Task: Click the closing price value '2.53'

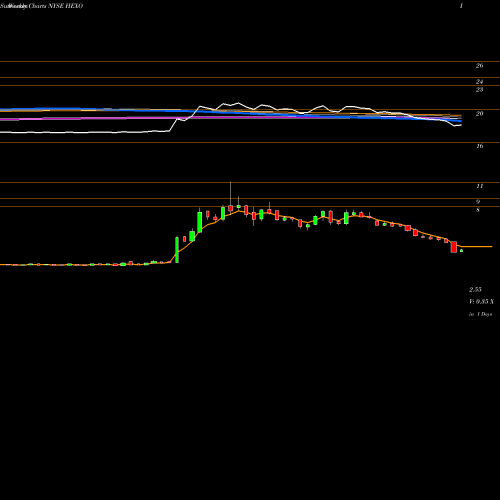Action: (x=475, y=289)
